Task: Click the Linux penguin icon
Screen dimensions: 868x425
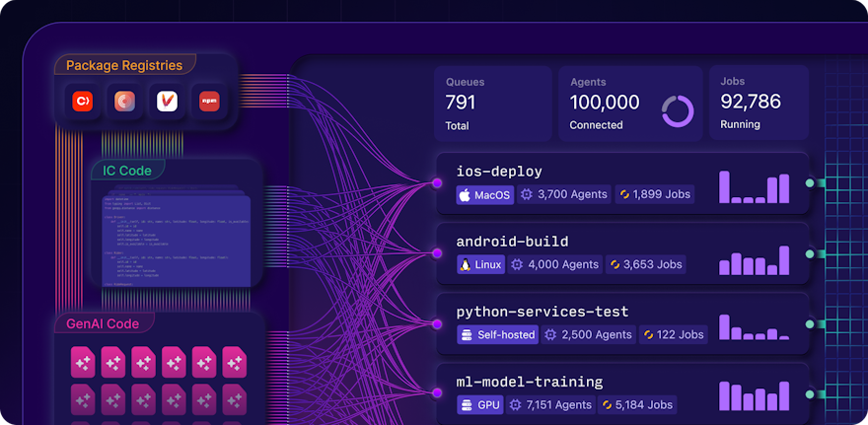Action: [x=465, y=264]
